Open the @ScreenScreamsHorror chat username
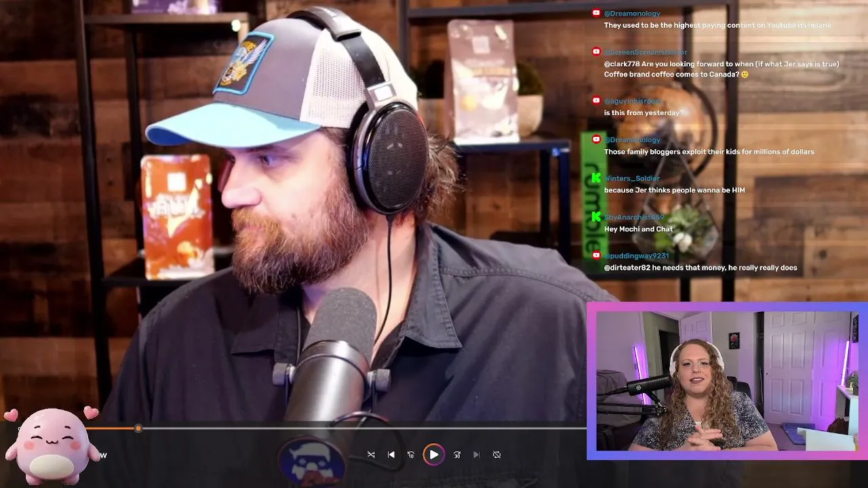This screenshot has height=488, width=868. click(646, 52)
